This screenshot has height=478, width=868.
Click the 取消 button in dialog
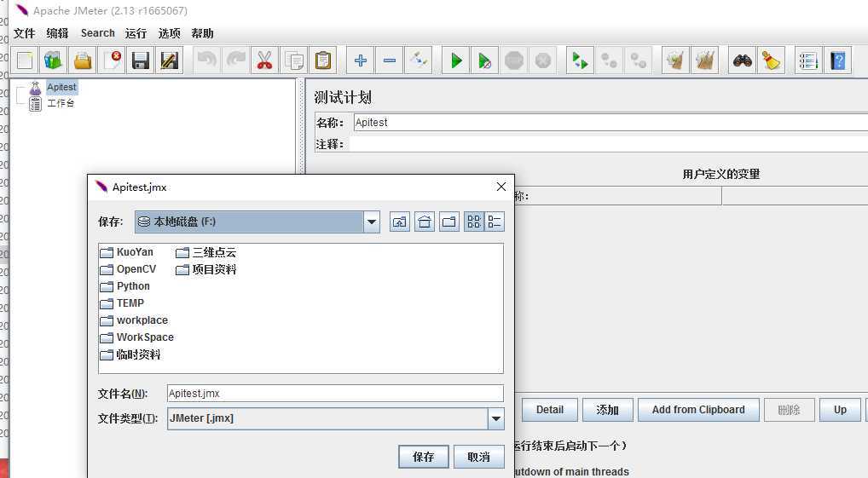pos(479,457)
